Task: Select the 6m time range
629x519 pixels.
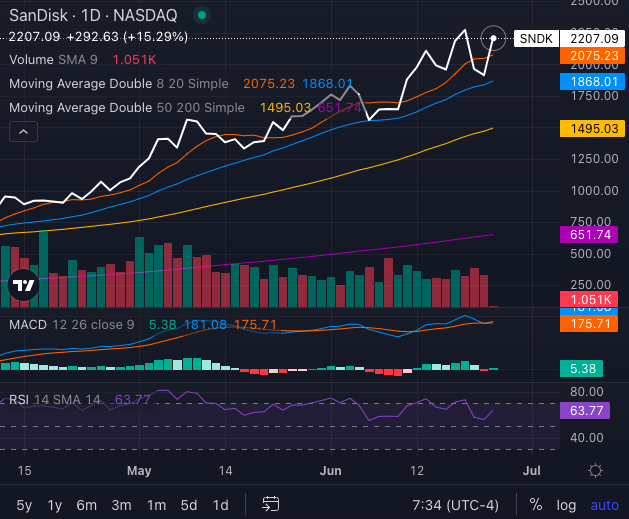Action: (x=87, y=505)
